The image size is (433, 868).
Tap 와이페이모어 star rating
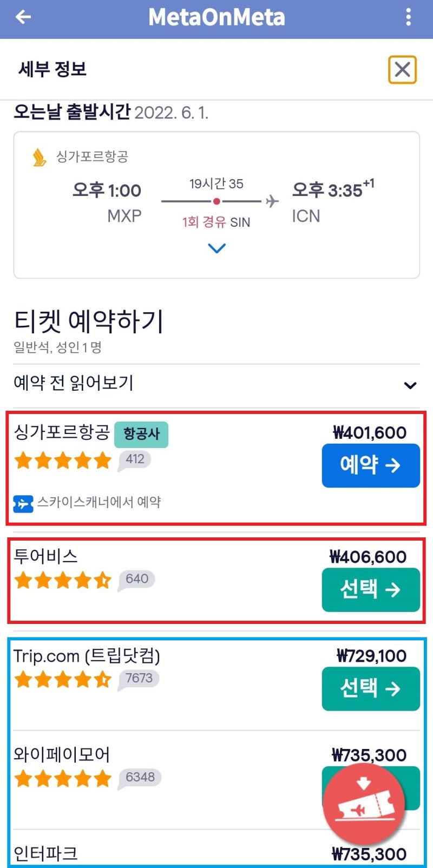[x=63, y=779]
